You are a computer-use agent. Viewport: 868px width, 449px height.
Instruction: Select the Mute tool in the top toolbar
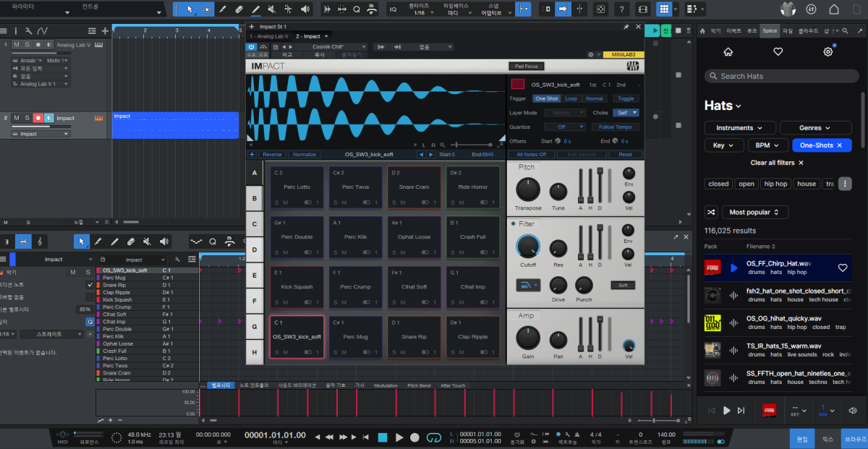272,9
